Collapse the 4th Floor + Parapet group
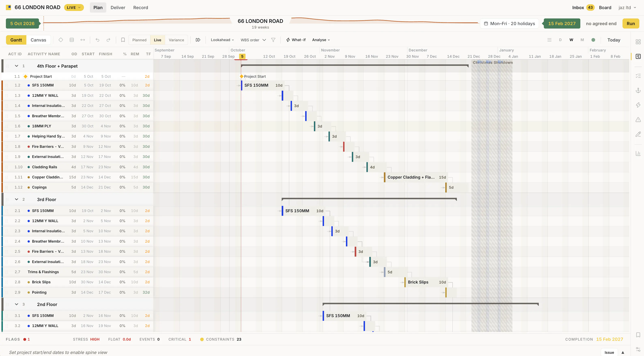 pos(16,66)
